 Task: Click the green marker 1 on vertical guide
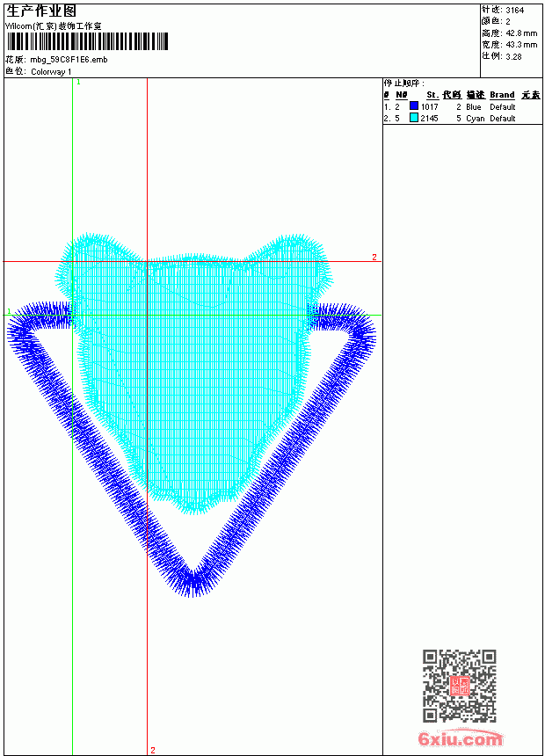(78, 83)
